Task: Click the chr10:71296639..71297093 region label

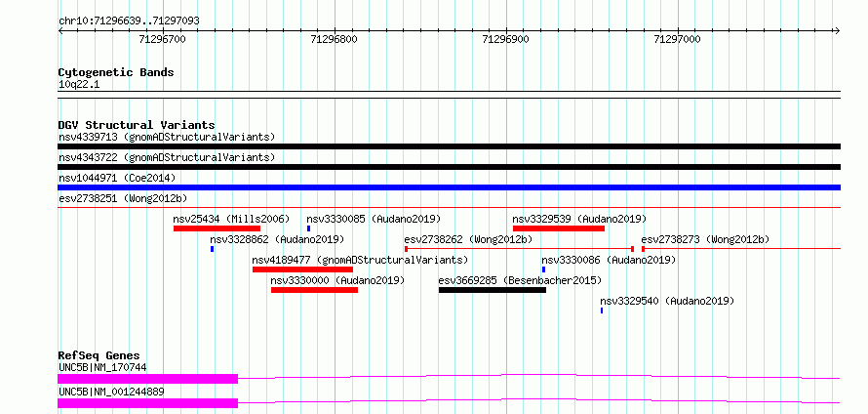Action: point(129,21)
